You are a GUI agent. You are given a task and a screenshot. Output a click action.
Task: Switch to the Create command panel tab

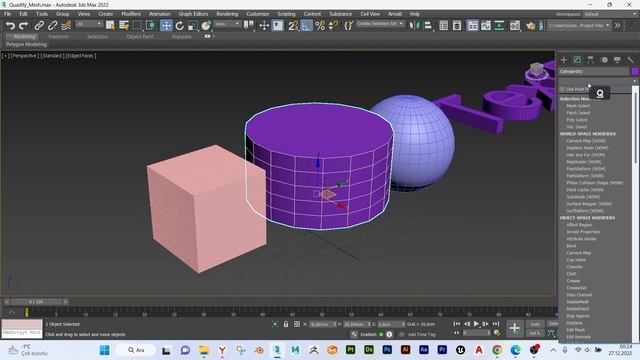(x=564, y=60)
